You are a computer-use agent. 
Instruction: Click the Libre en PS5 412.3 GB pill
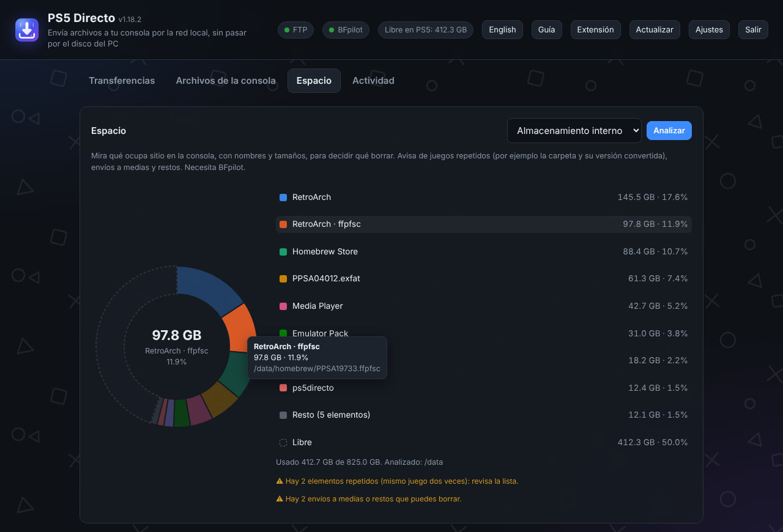tap(426, 29)
